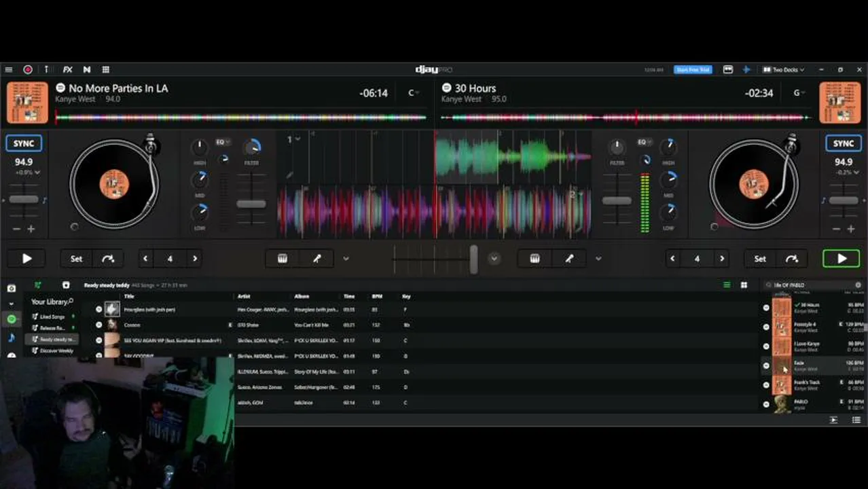Jump to cue arrow on left deck
This screenshot has height=489, width=868.
[x=108, y=259]
